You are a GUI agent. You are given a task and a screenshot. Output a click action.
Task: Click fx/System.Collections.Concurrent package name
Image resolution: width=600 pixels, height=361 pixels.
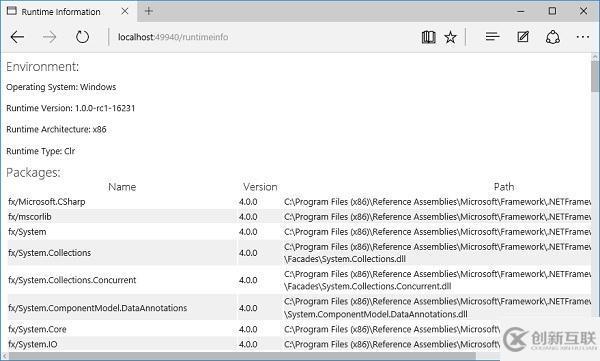[x=72, y=280]
